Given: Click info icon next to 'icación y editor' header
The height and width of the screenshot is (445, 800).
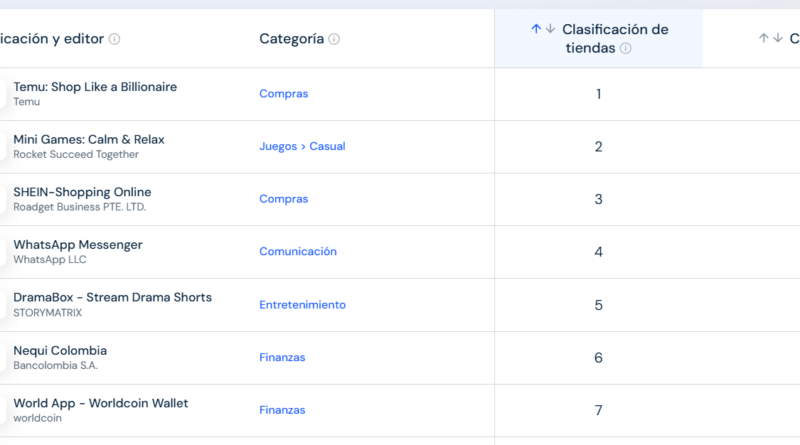Looking at the screenshot, I should point(114,39).
